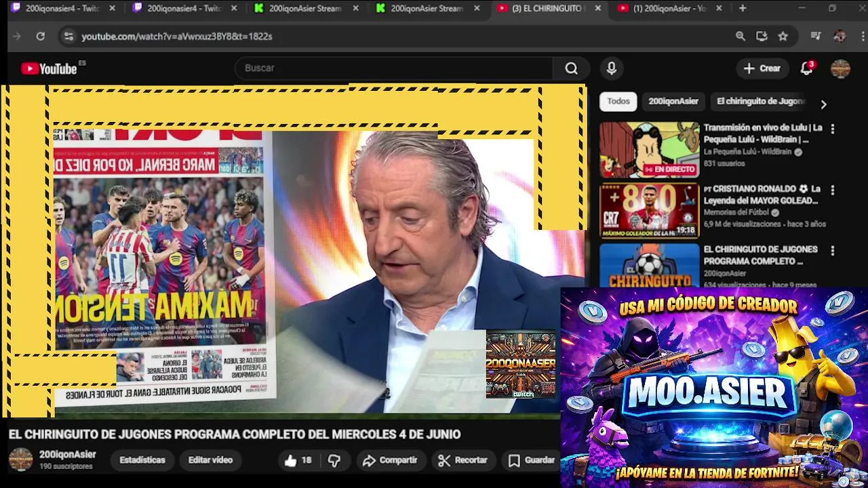This screenshot has height=488, width=868.
Task: Click the install app icon in address bar
Action: [x=762, y=37]
